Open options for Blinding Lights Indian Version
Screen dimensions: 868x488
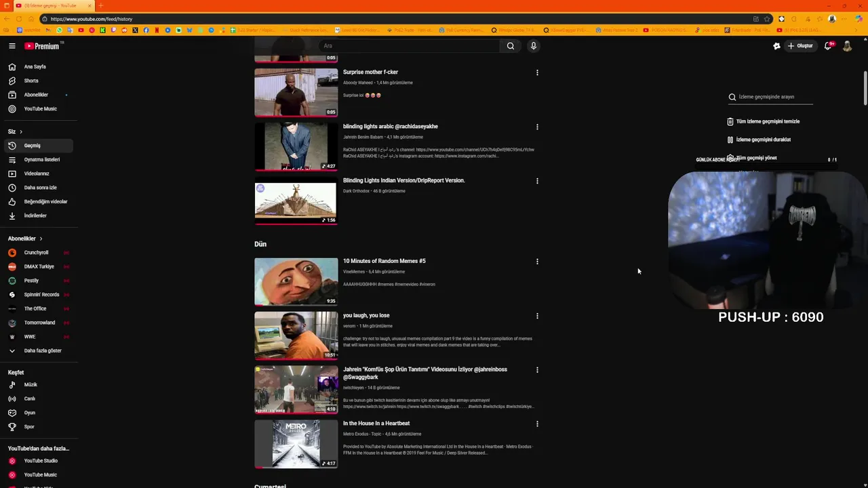(x=537, y=181)
